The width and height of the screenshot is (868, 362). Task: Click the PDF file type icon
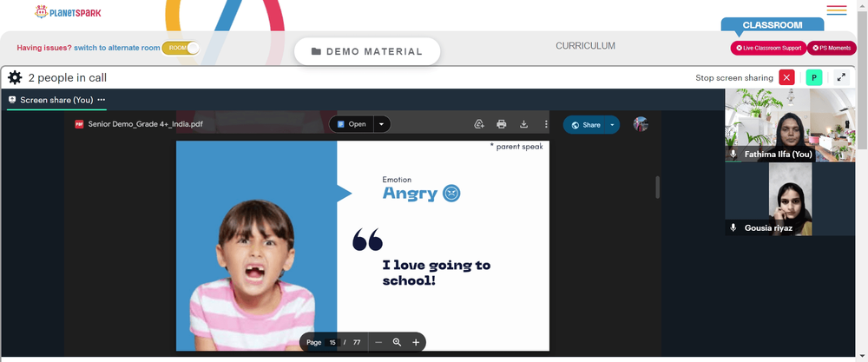tap(79, 124)
